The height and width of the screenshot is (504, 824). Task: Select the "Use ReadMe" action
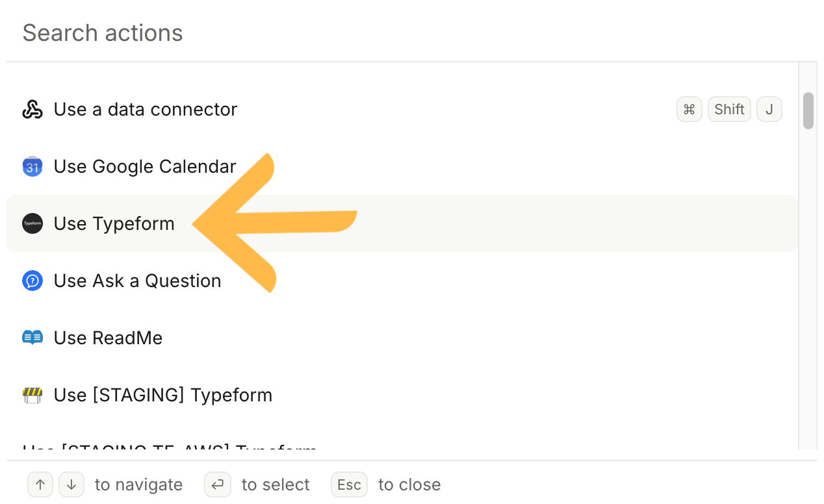(109, 338)
